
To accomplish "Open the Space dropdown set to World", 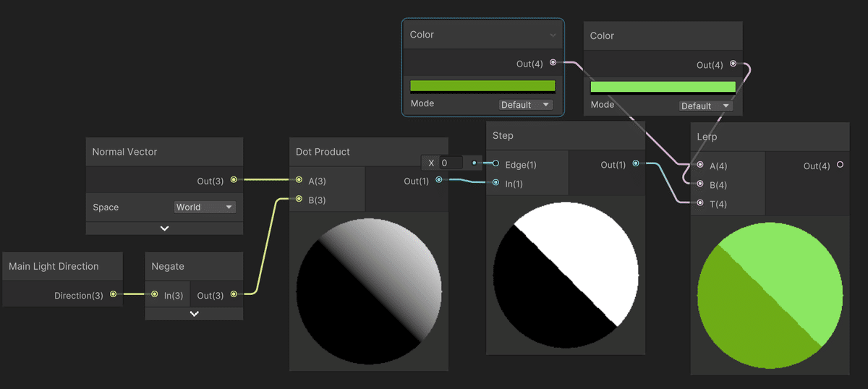I will (205, 207).
